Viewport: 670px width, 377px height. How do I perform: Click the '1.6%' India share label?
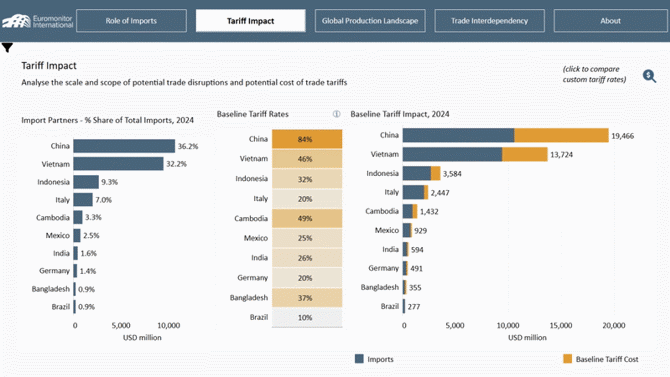pos(88,253)
